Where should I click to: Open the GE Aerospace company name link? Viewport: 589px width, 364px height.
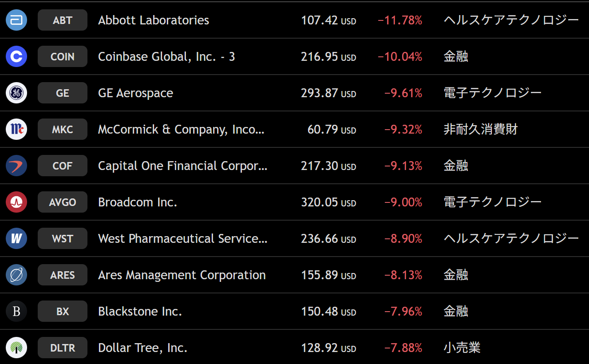click(135, 93)
